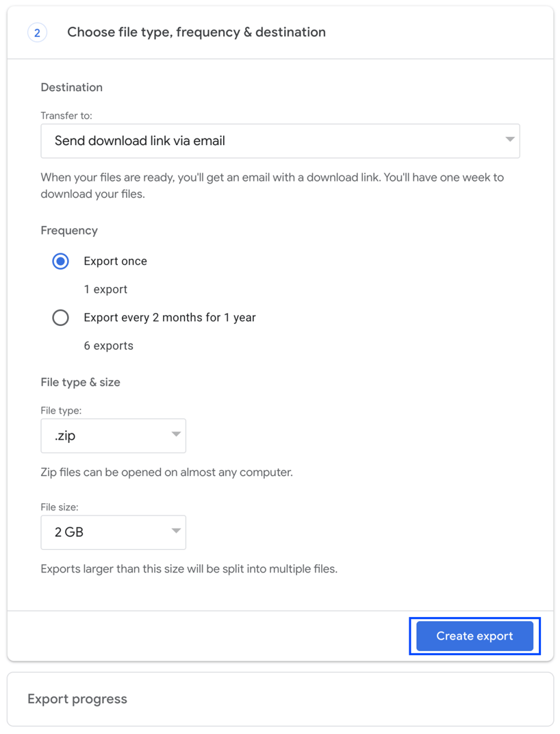Click the Export progress section header
560x734 pixels.
pos(77,698)
